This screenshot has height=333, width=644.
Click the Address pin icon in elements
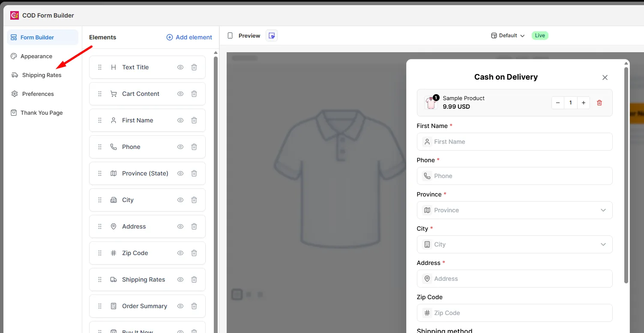[x=114, y=226]
